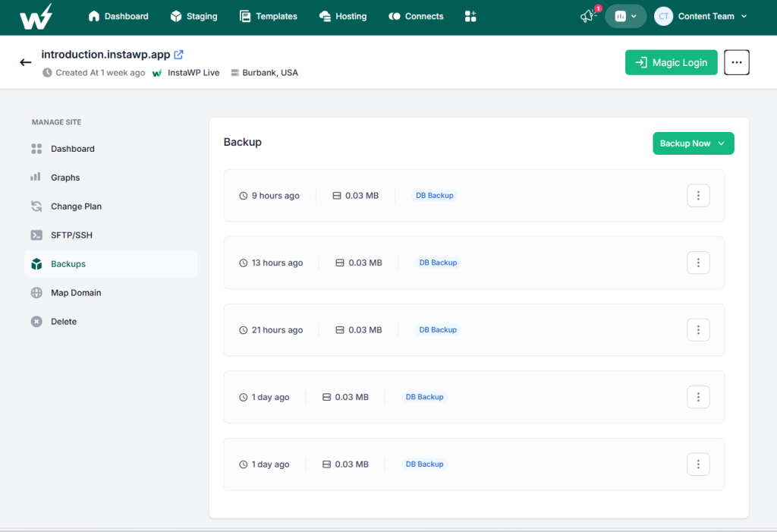
Task: Click the Graphs bar chart icon
Action: [36, 177]
